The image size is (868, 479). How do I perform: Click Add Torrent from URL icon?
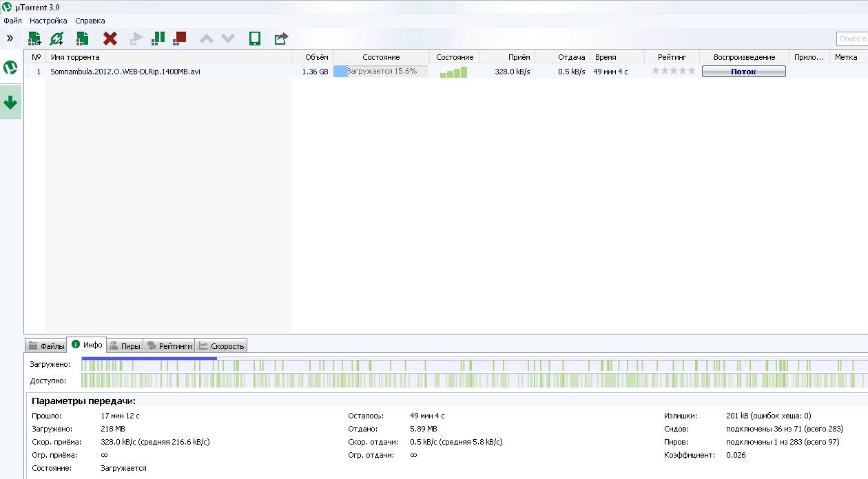click(x=57, y=39)
